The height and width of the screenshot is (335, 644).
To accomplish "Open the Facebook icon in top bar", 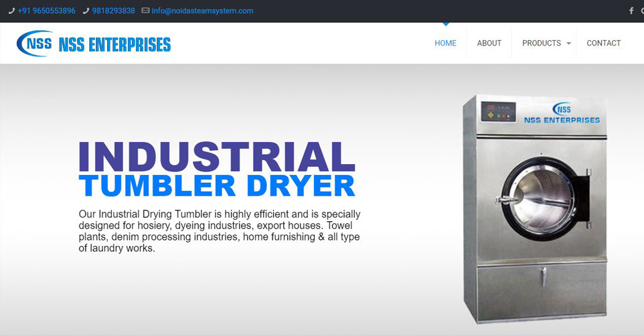I will (x=631, y=11).
